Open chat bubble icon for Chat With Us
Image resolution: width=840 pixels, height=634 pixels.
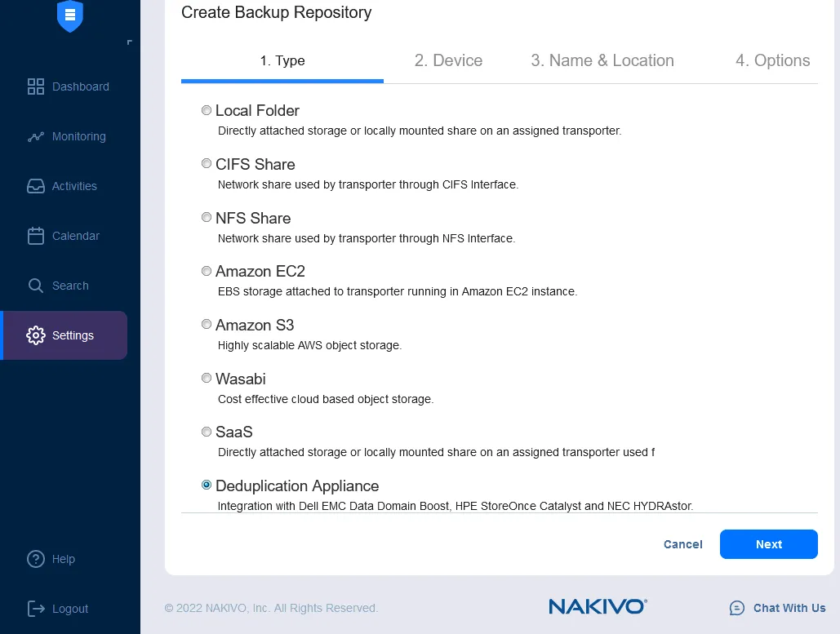coord(737,608)
